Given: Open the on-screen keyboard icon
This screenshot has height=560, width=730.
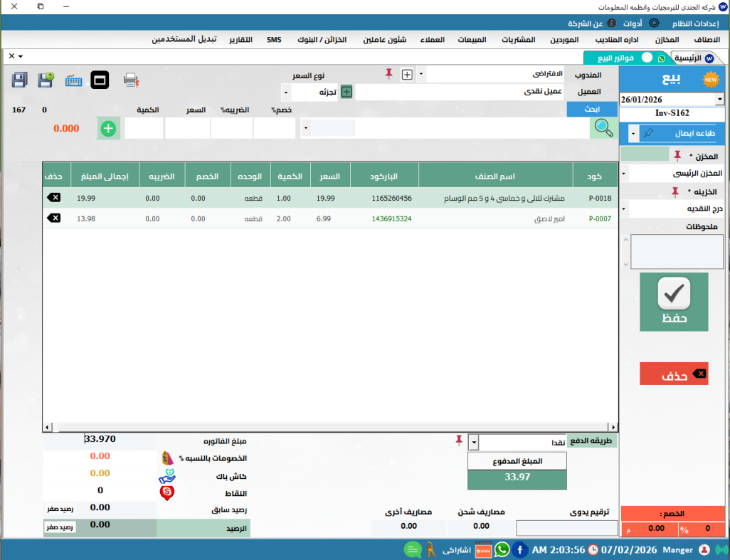Looking at the screenshot, I should point(73,80).
